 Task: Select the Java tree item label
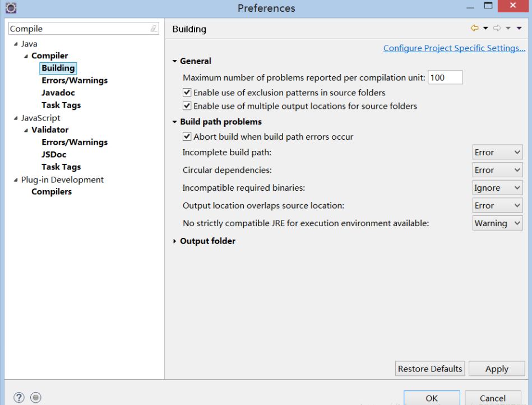(x=29, y=44)
